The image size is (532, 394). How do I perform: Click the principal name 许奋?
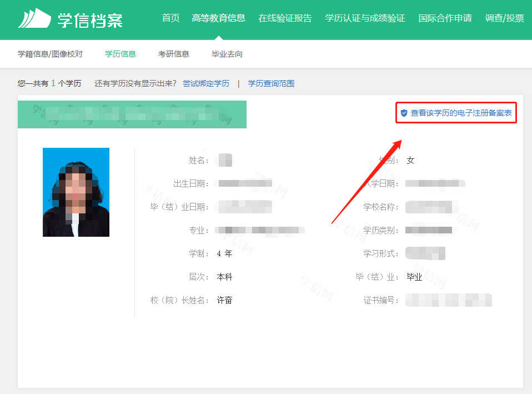tap(224, 300)
